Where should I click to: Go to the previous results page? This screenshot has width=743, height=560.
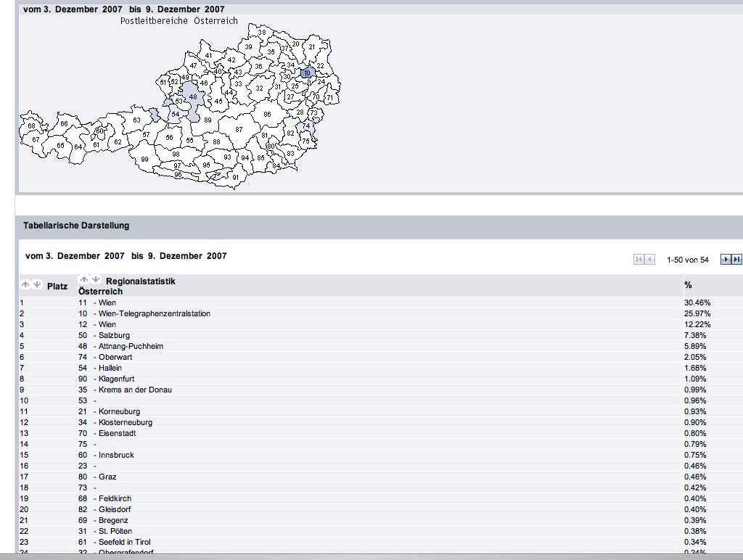click(x=650, y=260)
